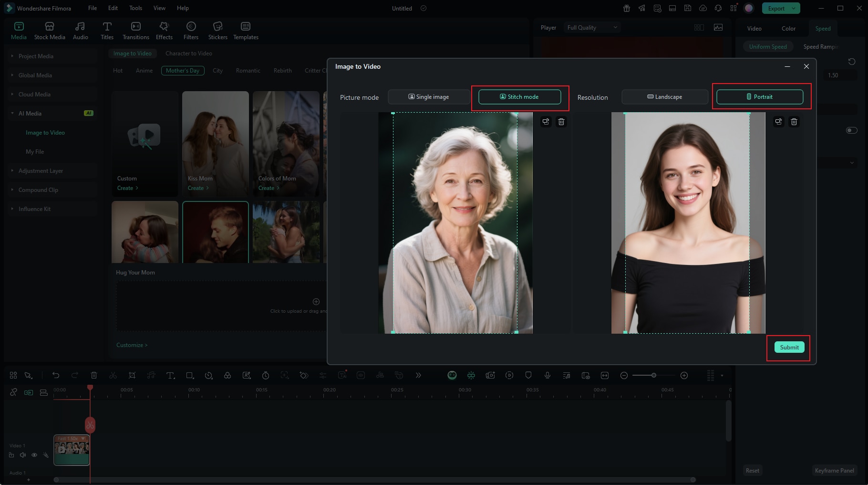
Task: Choose Portrait resolution
Action: 760,97
